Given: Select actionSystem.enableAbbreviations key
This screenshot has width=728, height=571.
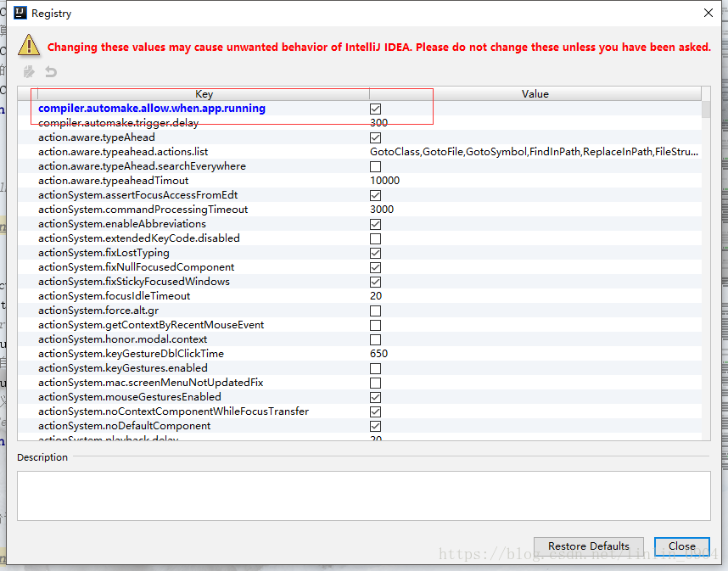Looking at the screenshot, I should pos(122,224).
